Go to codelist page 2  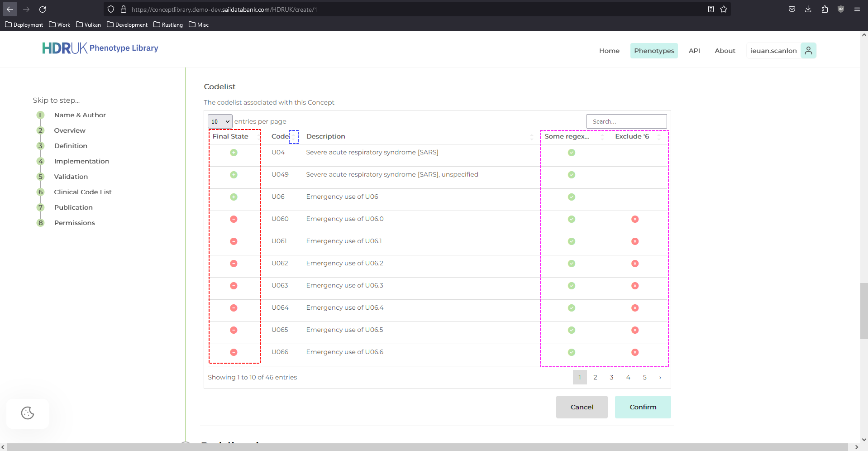596,377
